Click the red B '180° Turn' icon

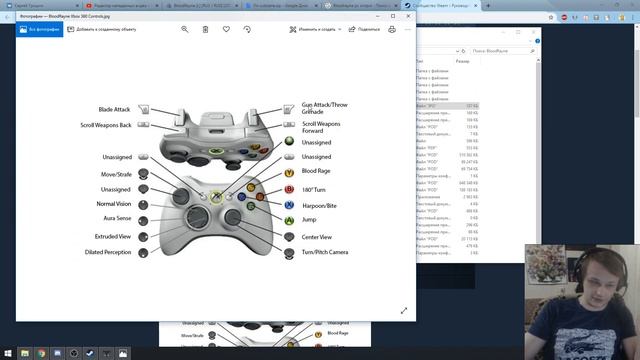point(289,189)
